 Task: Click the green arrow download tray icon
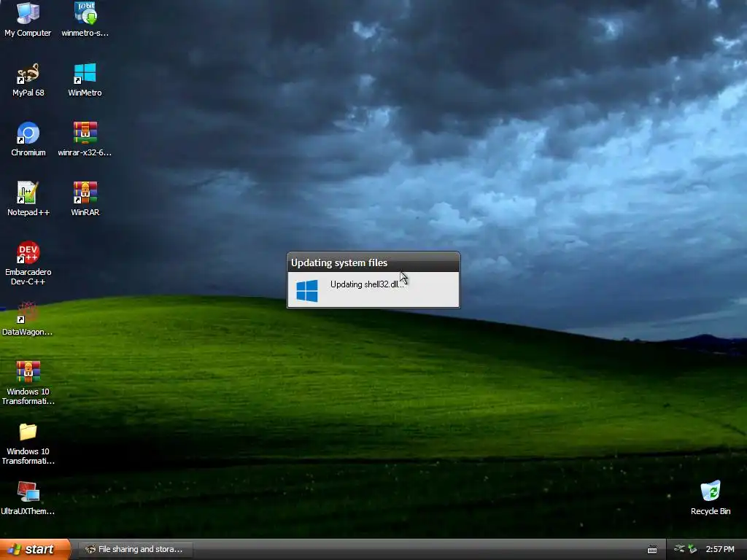(692, 549)
